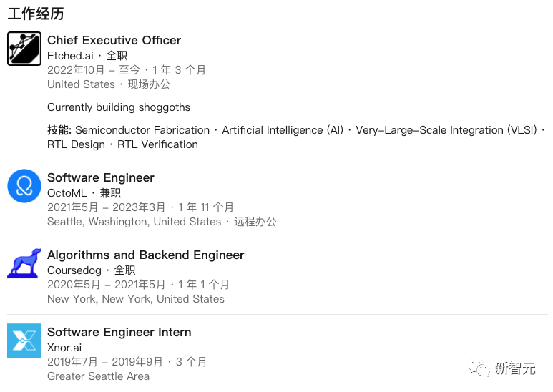553x392 pixels.
Task: Click the 新智元 watermark text
Action: tap(515, 368)
